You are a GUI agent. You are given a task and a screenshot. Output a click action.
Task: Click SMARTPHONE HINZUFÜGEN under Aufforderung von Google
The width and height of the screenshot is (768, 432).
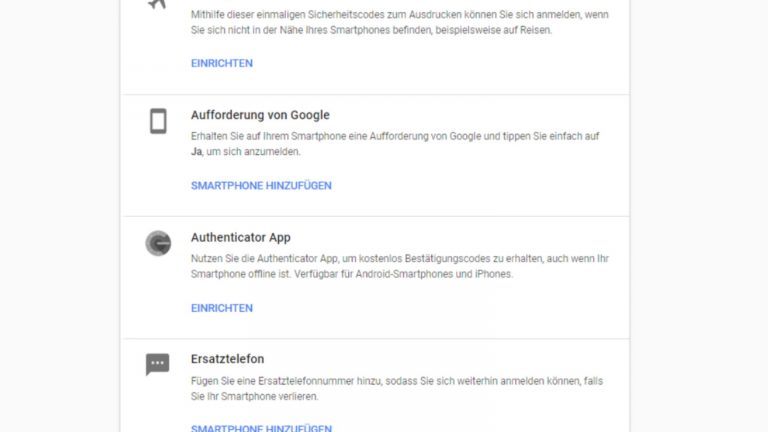click(261, 186)
